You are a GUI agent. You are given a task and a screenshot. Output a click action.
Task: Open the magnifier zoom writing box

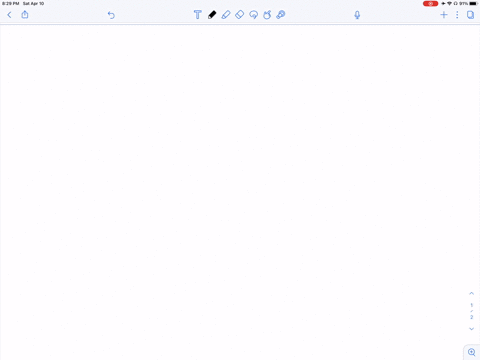point(472,352)
